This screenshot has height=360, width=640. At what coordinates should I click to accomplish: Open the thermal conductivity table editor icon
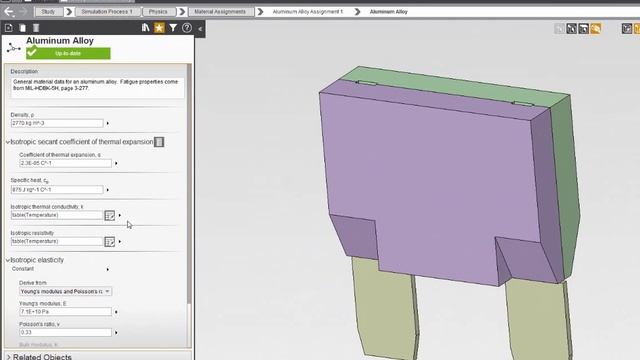(x=109, y=216)
